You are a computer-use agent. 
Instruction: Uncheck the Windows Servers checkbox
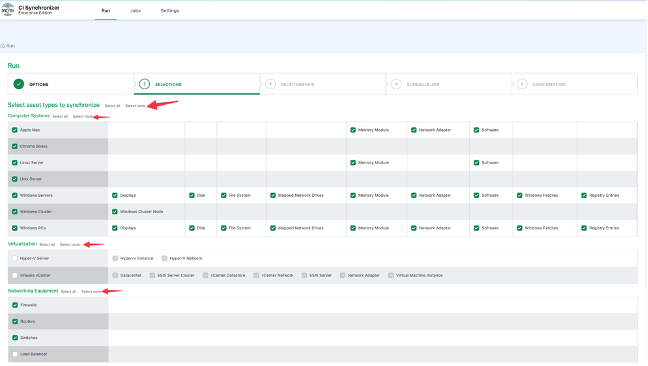15,195
